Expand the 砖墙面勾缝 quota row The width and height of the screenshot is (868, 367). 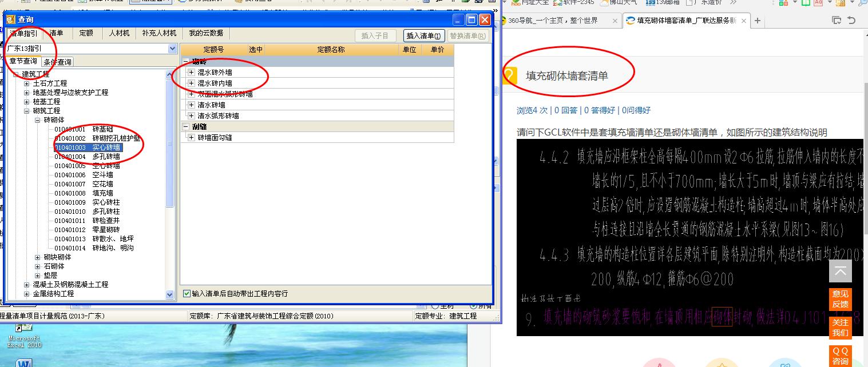pyautogui.click(x=191, y=138)
